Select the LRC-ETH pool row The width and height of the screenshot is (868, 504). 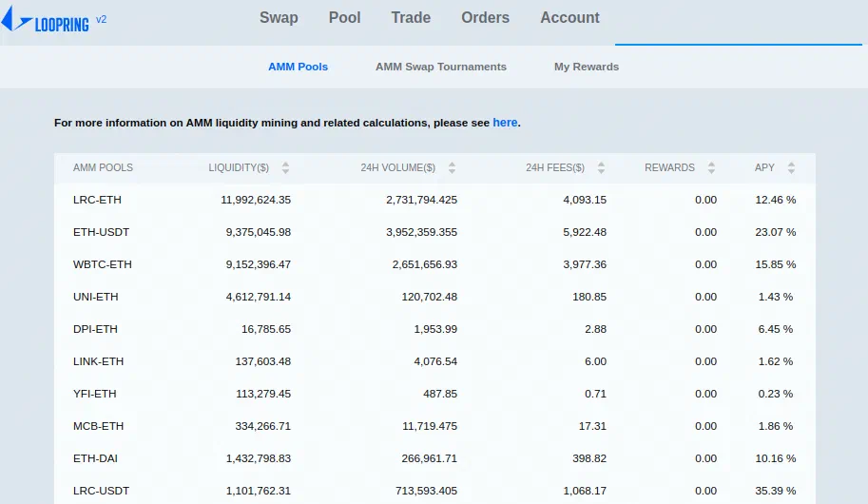pyautogui.click(x=434, y=200)
